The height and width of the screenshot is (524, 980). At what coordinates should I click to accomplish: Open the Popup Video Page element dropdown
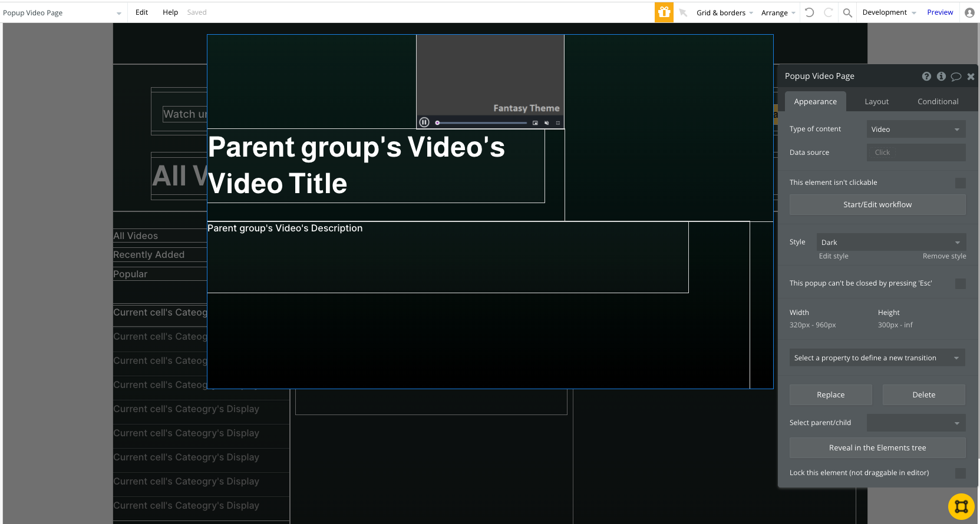(x=62, y=12)
